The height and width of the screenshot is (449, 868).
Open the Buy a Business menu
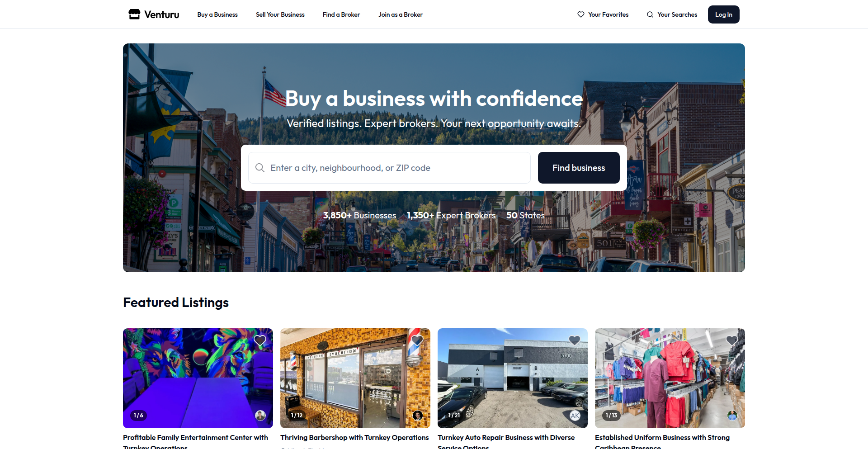217,14
